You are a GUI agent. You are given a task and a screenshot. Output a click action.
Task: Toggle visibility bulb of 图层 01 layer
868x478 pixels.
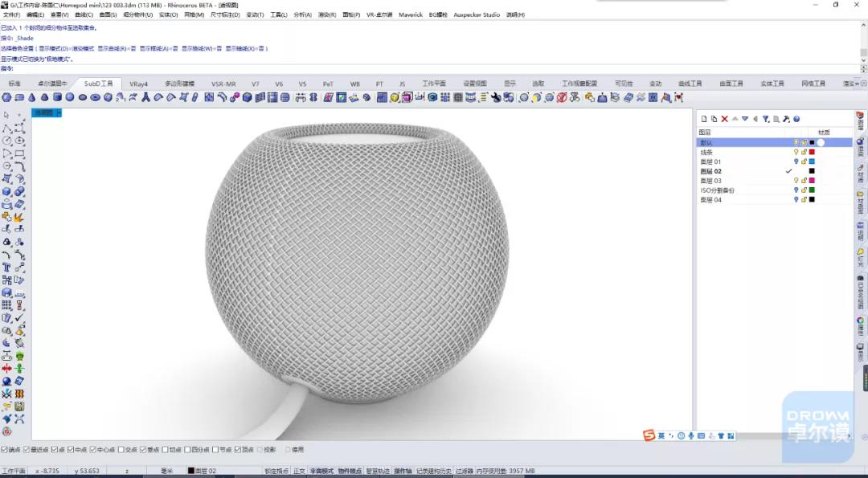pos(796,161)
